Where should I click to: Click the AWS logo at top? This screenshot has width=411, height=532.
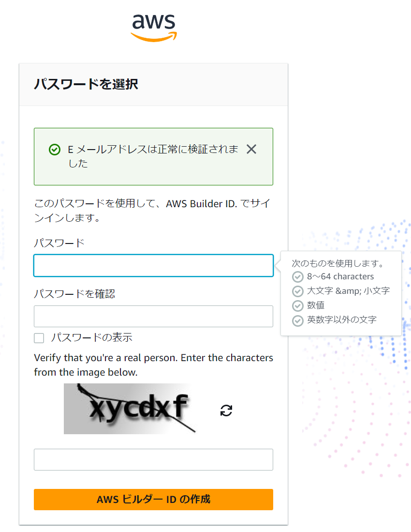click(154, 28)
